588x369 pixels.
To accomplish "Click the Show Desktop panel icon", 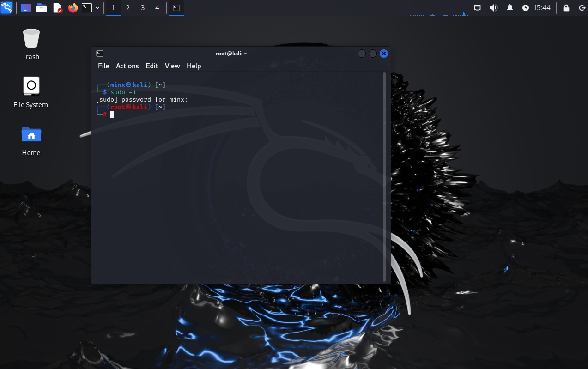I will point(26,8).
